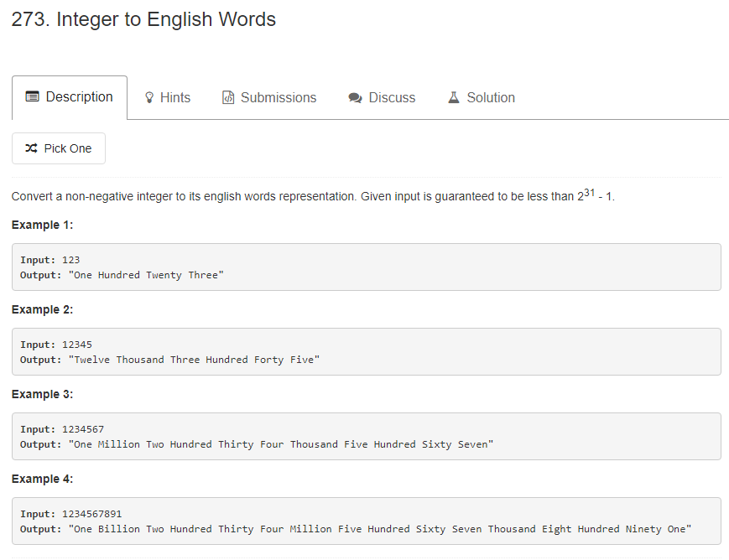Click the flask icon next to Solution
Screen dimensions: 729x560
[454, 97]
